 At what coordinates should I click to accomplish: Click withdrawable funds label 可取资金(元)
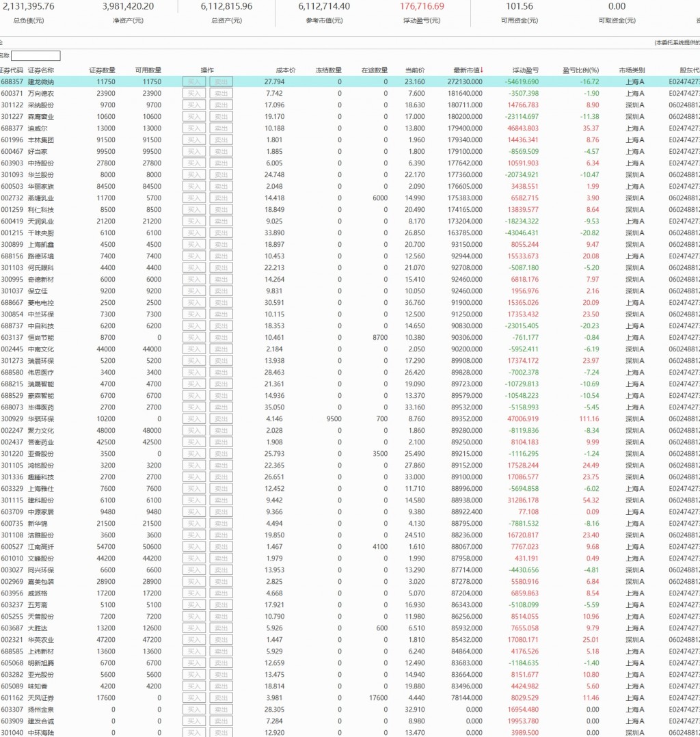617,21
